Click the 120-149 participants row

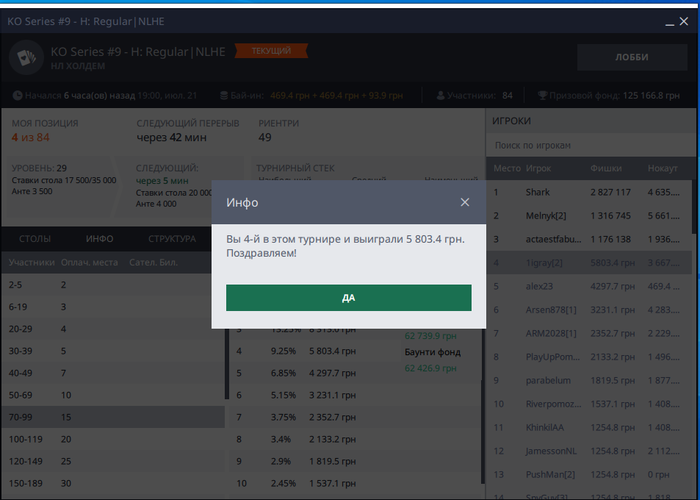click(113, 461)
